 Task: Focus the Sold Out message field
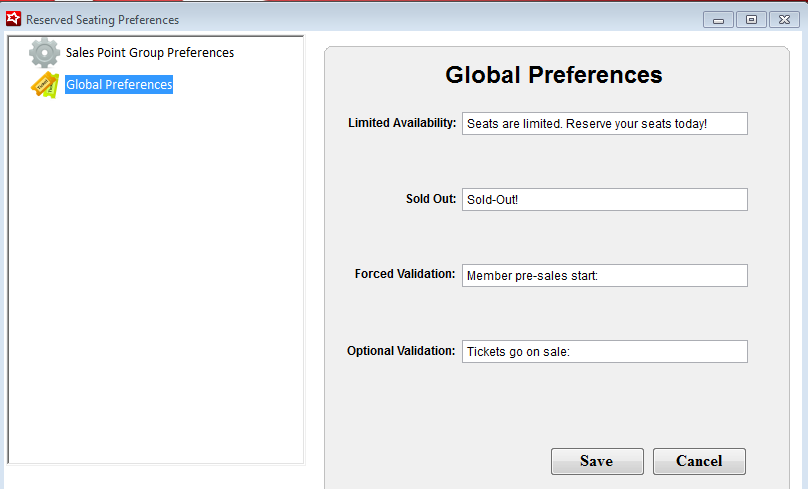604,199
